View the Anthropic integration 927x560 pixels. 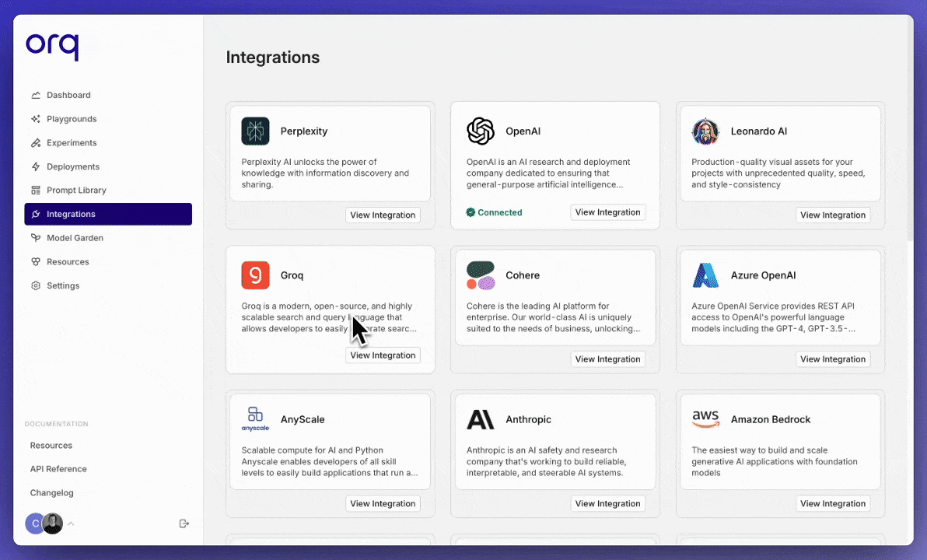click(x=607, y=504)
